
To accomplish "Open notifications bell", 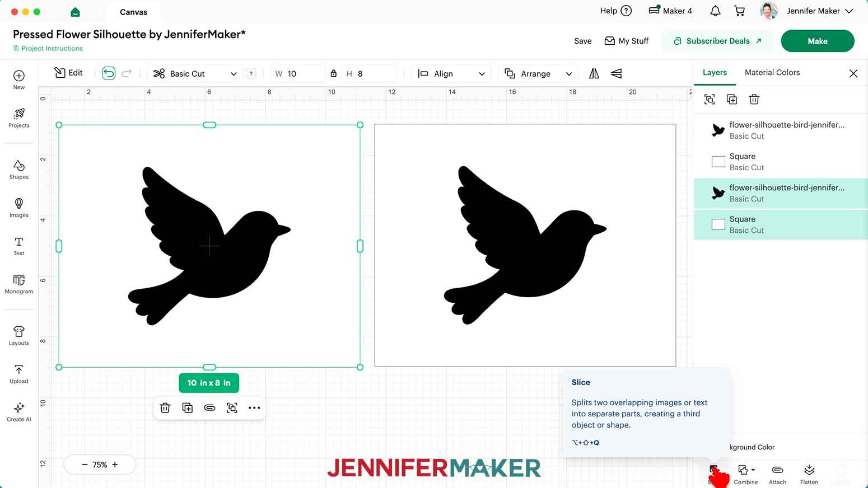I will pyautogui.click(x=715, y=11).
